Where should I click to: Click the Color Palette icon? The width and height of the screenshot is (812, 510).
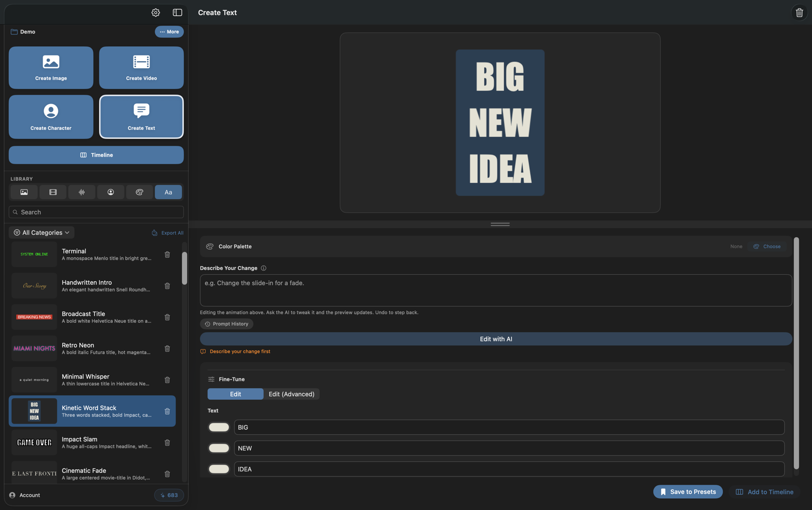[210, 246]
